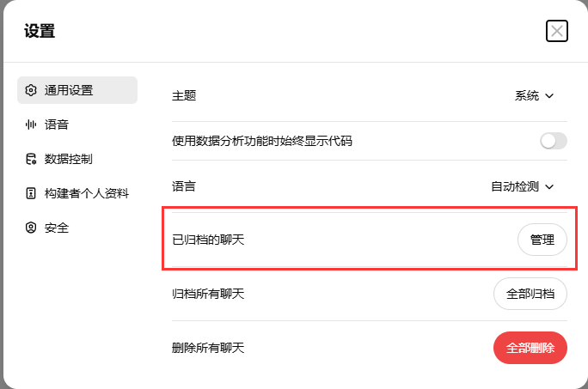Click the sound wave icon beside 语音
Image resolution: width=588 pixels, height=389 pixels.
pos(31,125)
